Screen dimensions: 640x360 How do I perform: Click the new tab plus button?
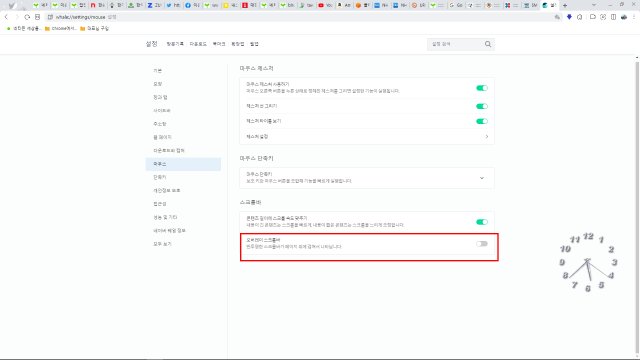click(565, 5)
